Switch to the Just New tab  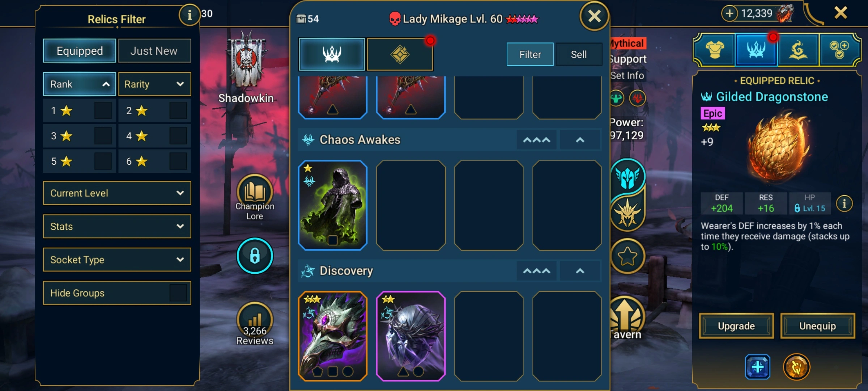[154, 51]
